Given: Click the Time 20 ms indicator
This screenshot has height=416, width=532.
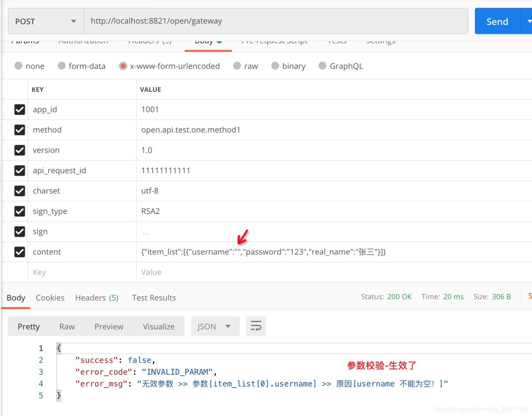Looking at the screenshot, I should click(442, 297).
